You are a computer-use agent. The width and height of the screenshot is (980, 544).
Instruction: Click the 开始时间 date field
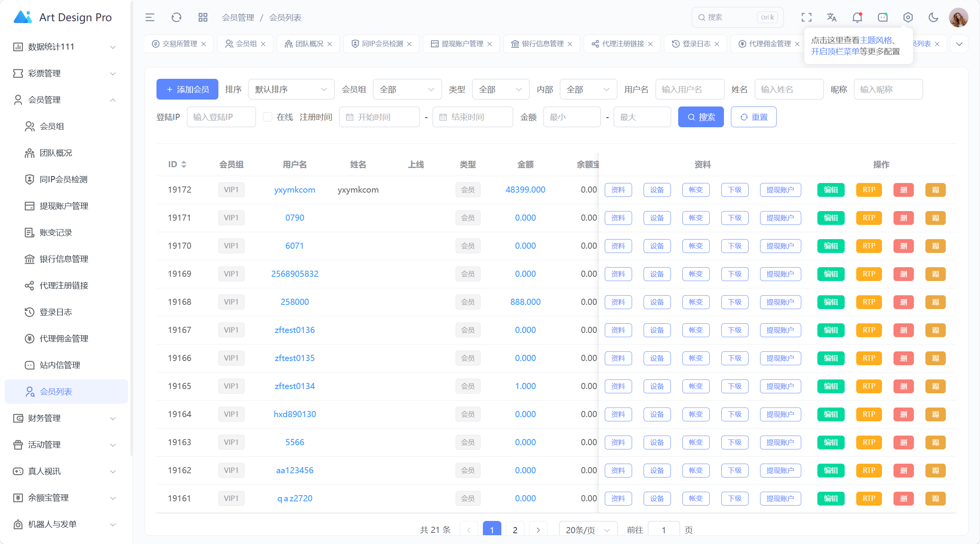tap(379, 117)
